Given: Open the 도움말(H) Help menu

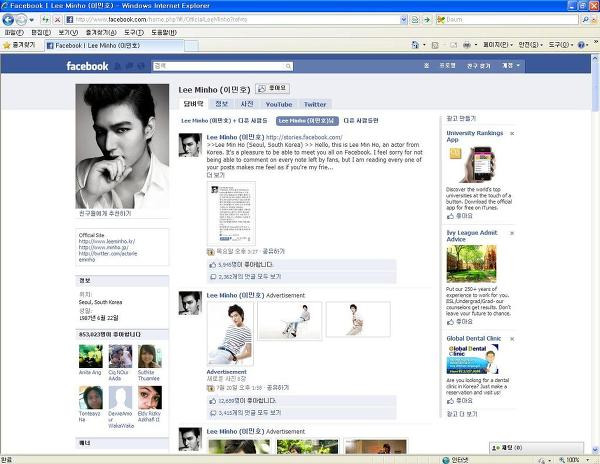Looking at the screenshot, I should pos(164,33).
